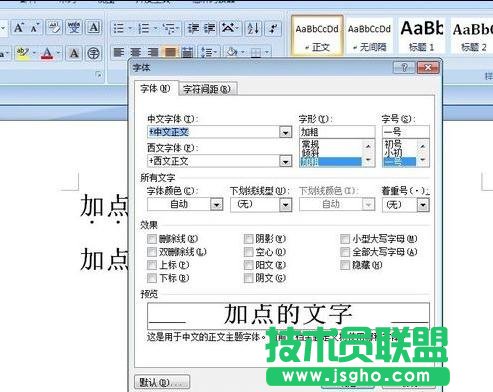
Task: Open the Line Spacing icon
Action: 207,52
